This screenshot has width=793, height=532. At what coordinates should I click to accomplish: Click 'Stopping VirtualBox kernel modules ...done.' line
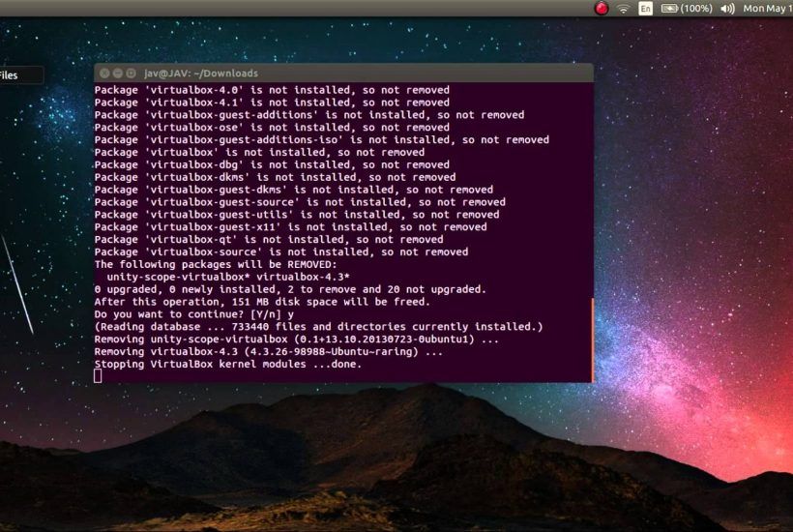point(228,364)
